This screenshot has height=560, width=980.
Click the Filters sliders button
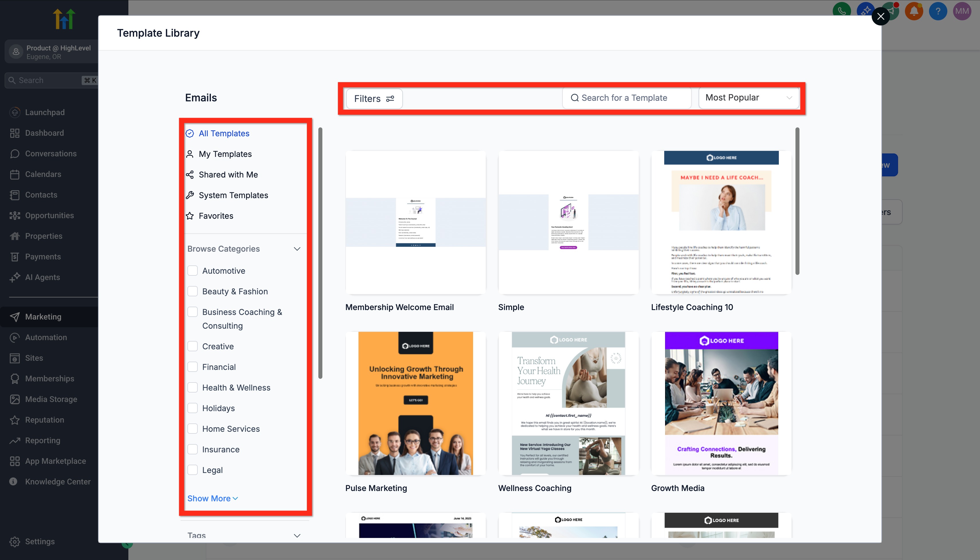pos(374,98)
